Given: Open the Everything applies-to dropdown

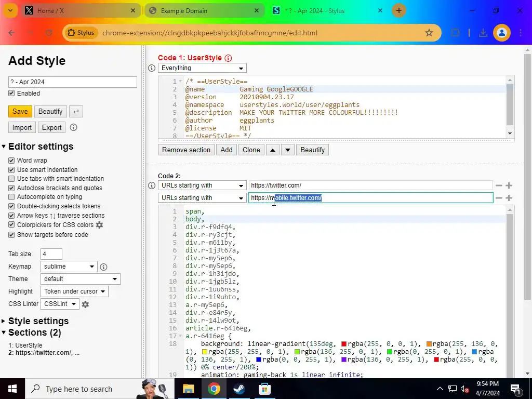Looking at the screenshot, I should (x=202, y=68).
